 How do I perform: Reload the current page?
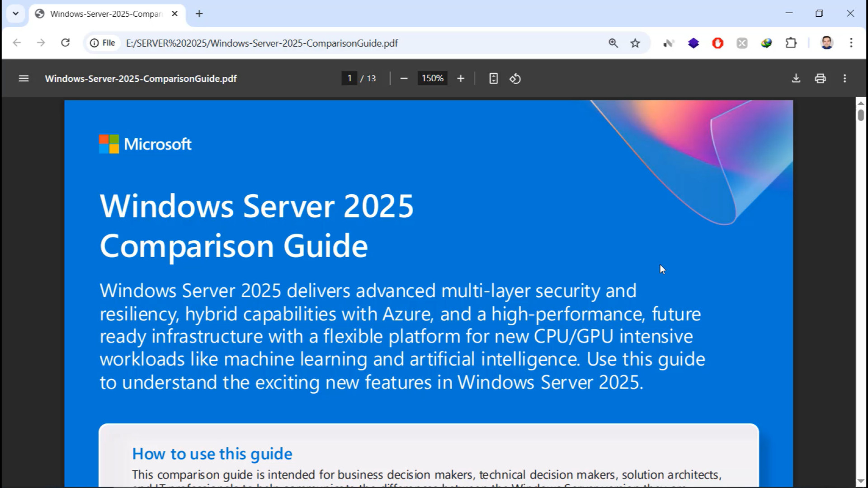pos(65,43)
